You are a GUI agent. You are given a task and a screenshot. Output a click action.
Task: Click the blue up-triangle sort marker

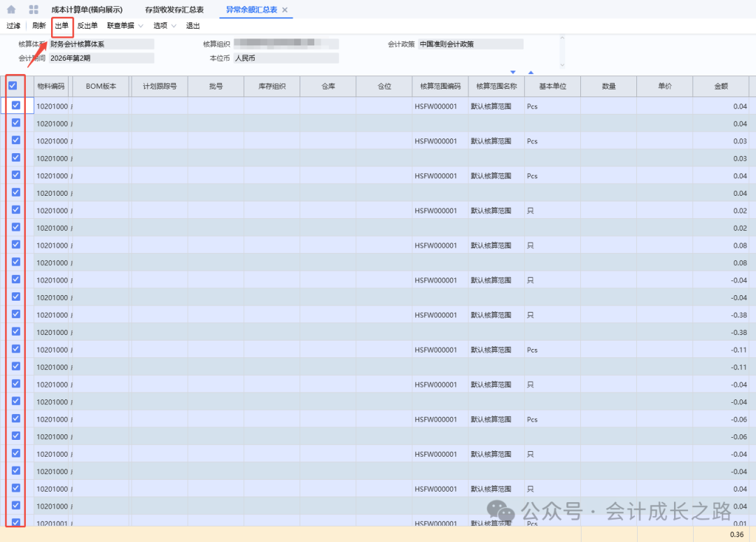531,72
